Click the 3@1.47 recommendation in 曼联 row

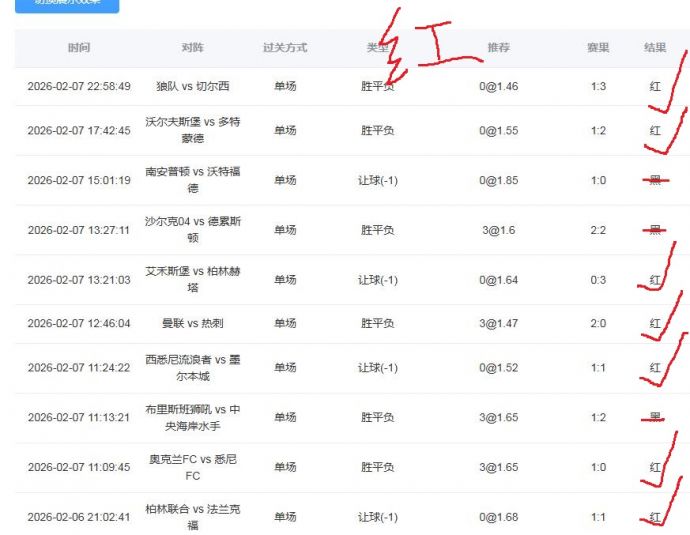[x=498, y=324]
